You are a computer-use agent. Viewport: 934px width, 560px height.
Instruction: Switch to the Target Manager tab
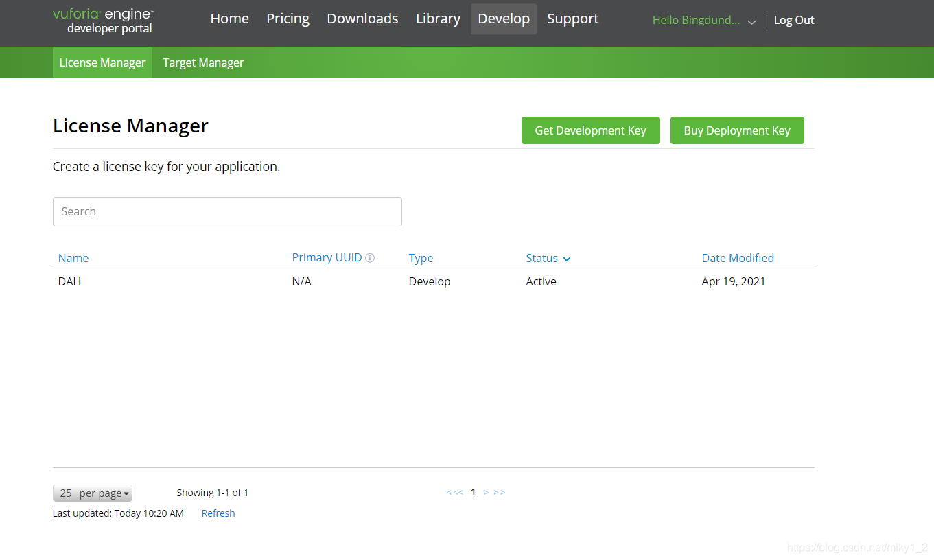coord(203,62)
